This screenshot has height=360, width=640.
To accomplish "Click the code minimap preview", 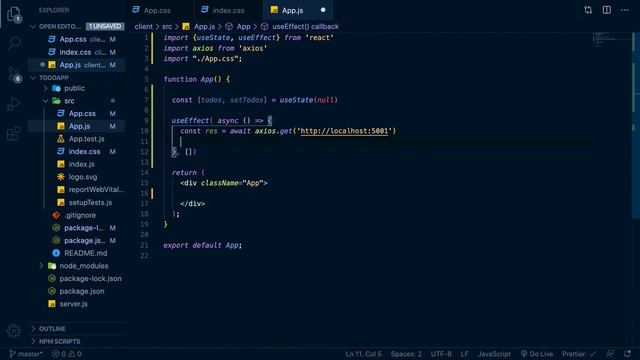I will [x=611, y=40].
